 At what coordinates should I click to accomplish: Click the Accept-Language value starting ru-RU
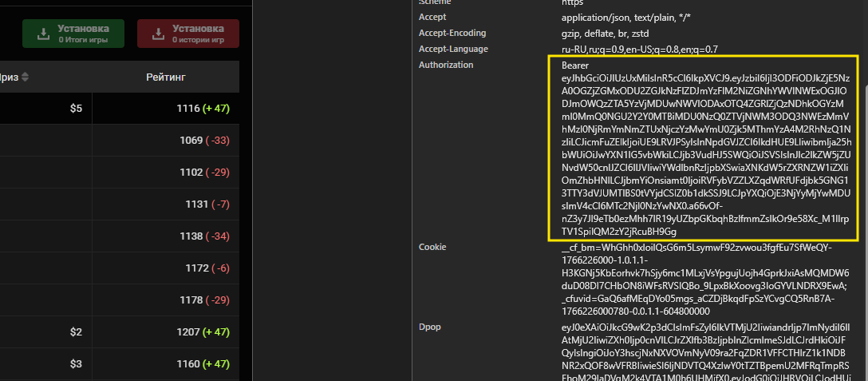click(639, 49)
